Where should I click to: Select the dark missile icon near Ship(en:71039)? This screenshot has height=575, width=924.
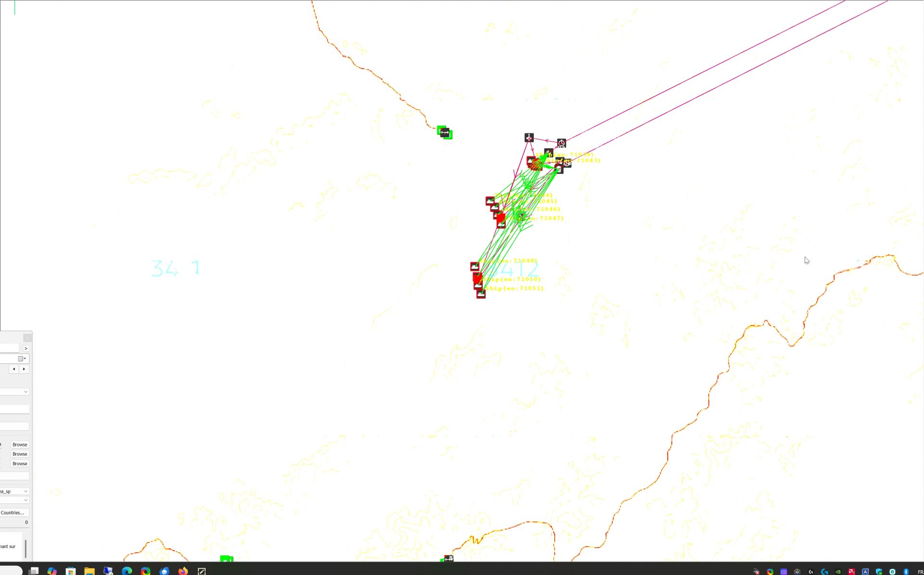[x=549, y=153]
